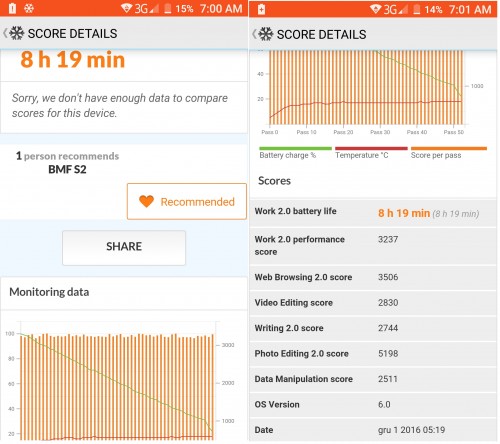500x444 pixels.
Task: Tap the Wi-Fi icon in right status bar
Action: [375, 9]
